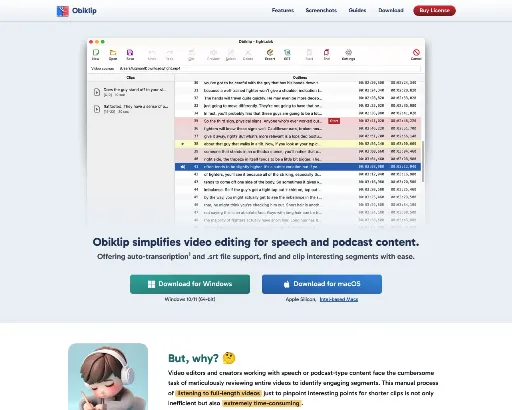Click Download for macOS button
The height and width of the screenshot is (410, 512).
point(322,284)
